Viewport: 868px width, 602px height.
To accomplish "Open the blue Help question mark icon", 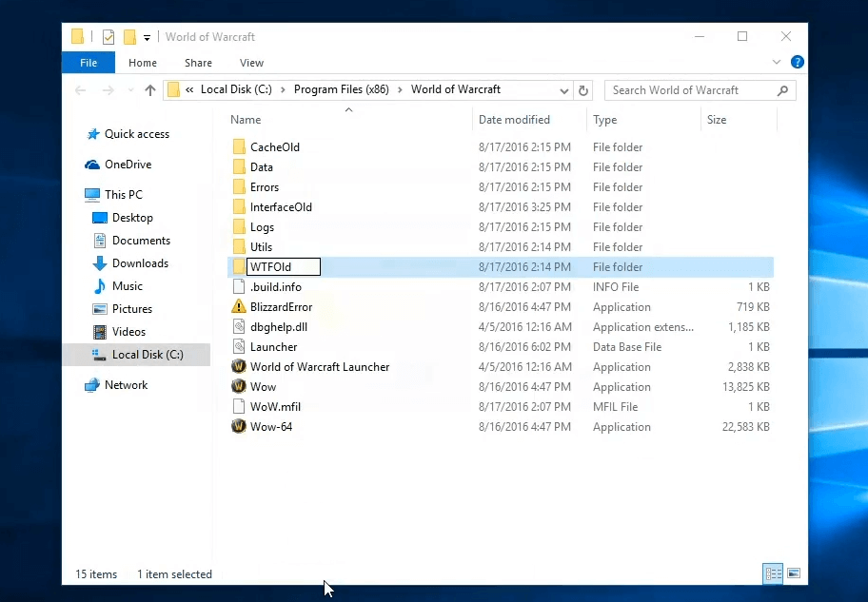I will pyautogui.click(x=798, y=62).
